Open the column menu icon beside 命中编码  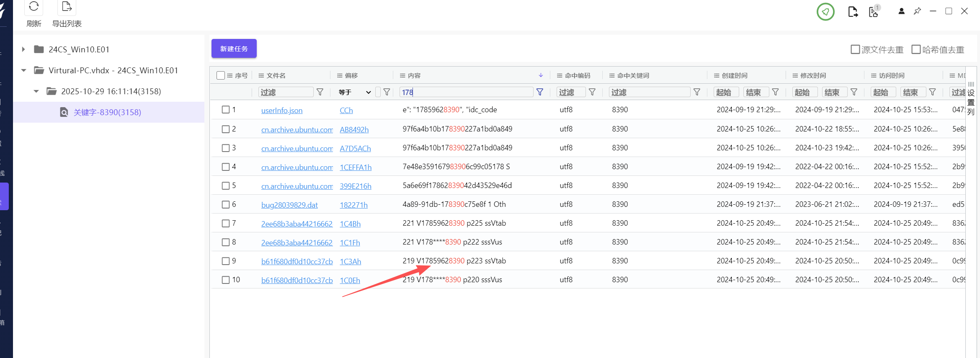point(560,76)
